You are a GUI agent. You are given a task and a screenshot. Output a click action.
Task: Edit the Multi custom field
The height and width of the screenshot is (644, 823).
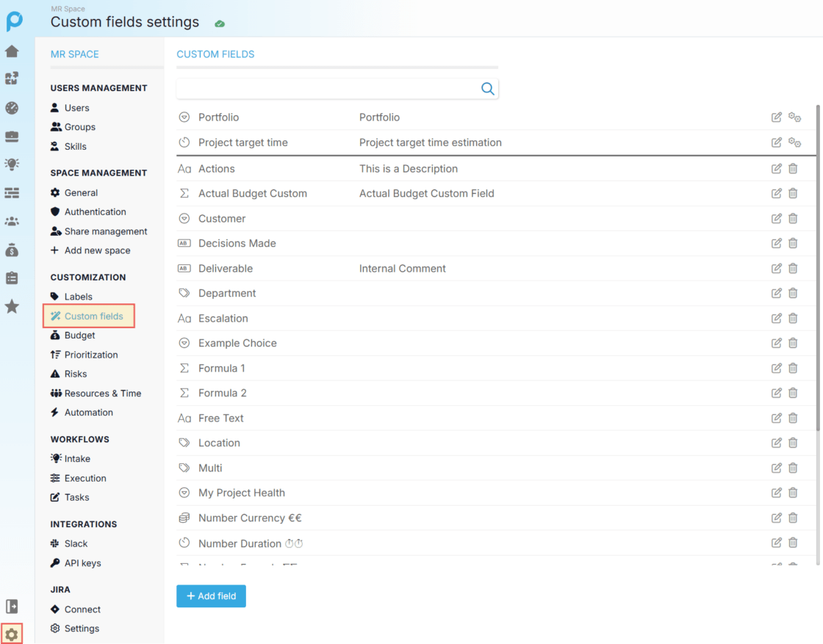[776, 467]
